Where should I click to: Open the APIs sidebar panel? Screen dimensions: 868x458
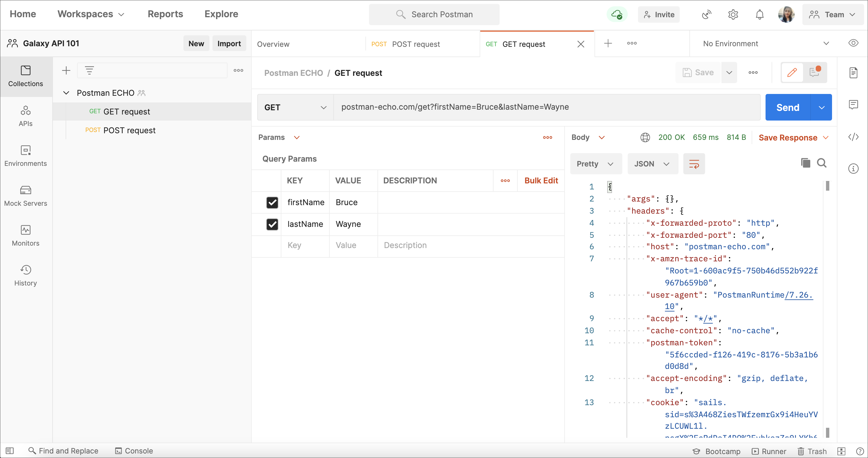coord(26,116)
